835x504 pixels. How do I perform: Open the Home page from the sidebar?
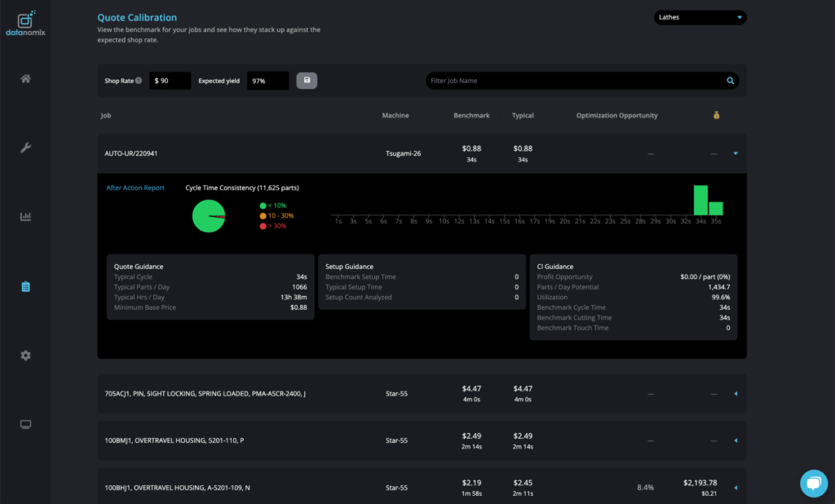point(25,78)
